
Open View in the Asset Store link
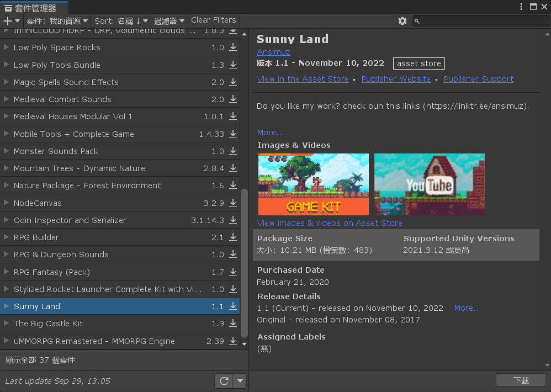[303, 79]
